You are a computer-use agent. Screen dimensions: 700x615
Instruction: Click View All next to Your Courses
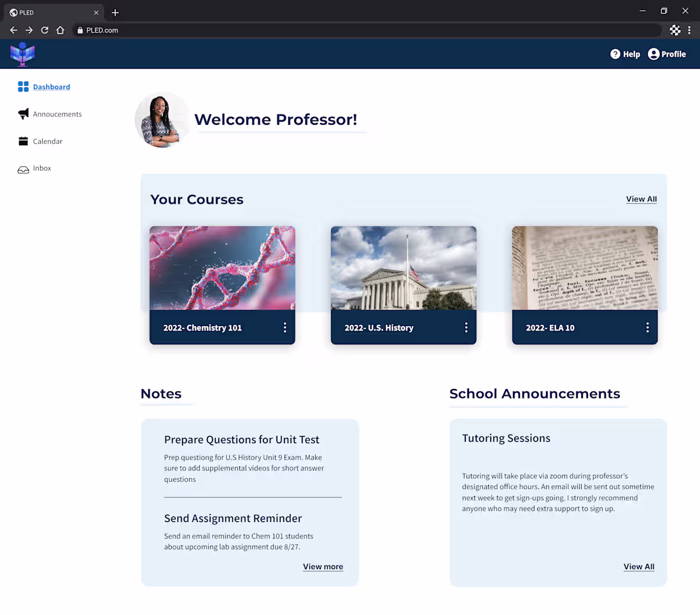[641, 199]
